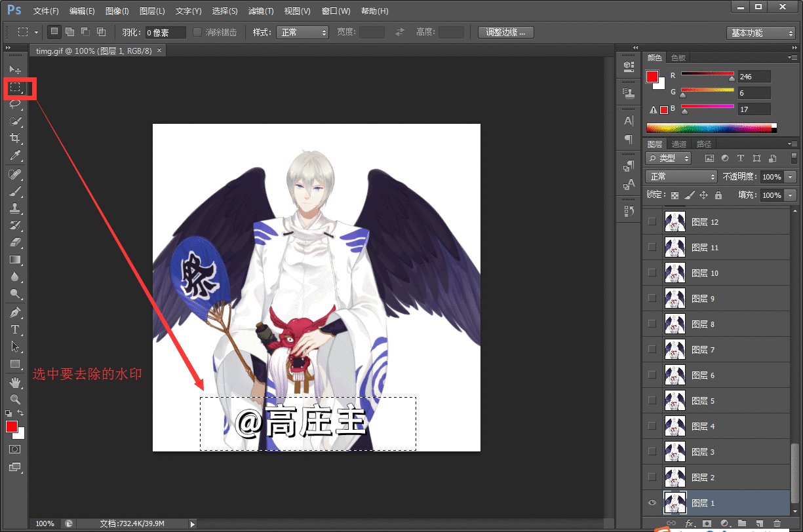
Task: Click the foreground red color swatch in toolbar
Action: (x=11, y=427)
